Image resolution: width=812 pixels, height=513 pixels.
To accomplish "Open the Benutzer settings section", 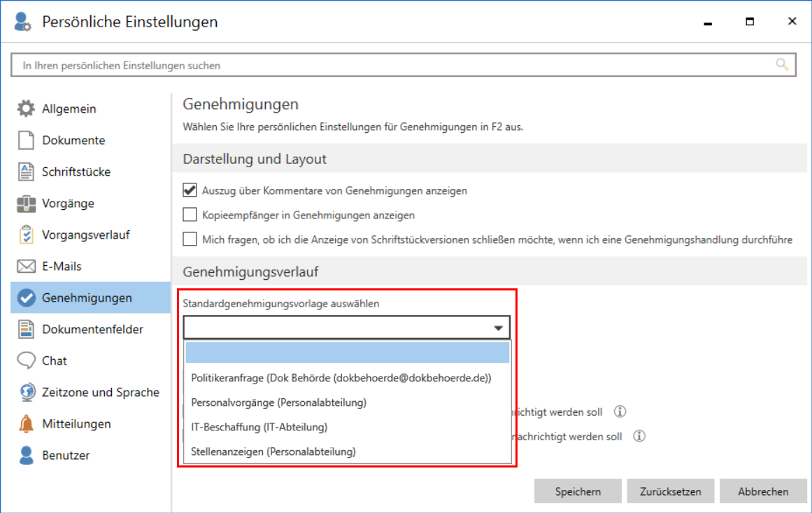I will 91,456.
